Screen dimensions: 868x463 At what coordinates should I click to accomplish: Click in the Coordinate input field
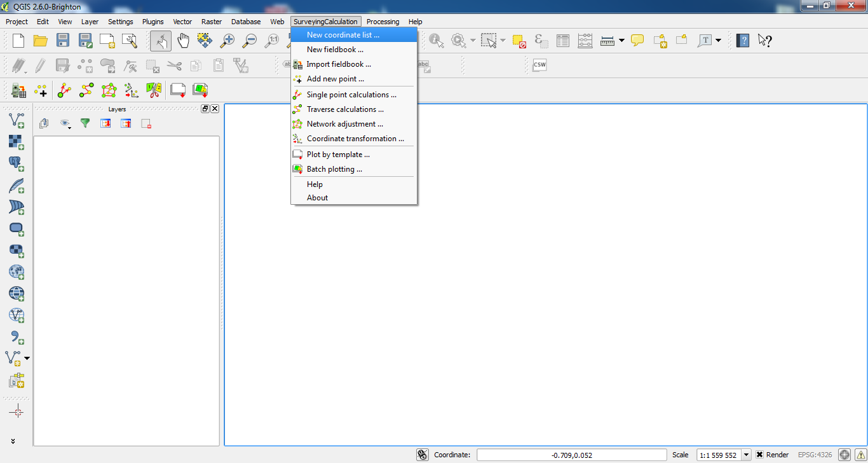click(x=571, y=455)
